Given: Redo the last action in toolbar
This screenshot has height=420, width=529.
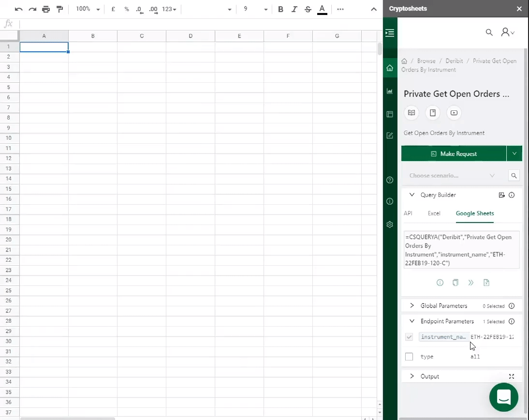Looking at the screenshot, I should 32,9.
